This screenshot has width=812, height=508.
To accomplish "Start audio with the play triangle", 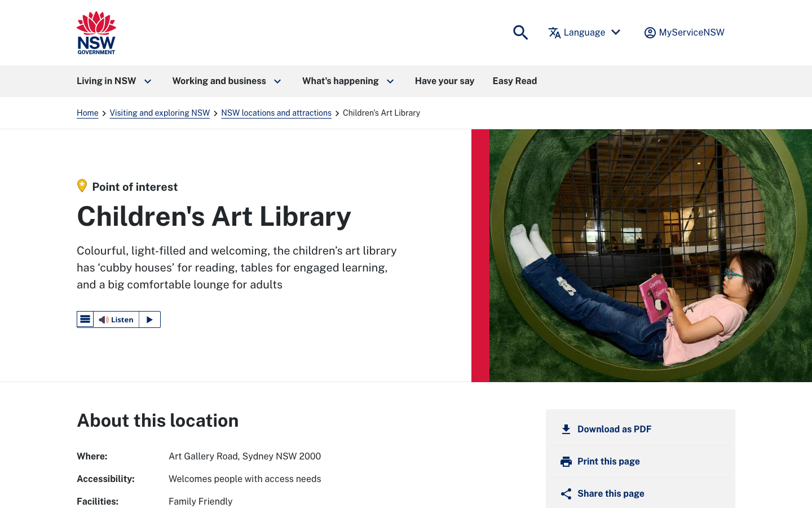I will 149,319.
